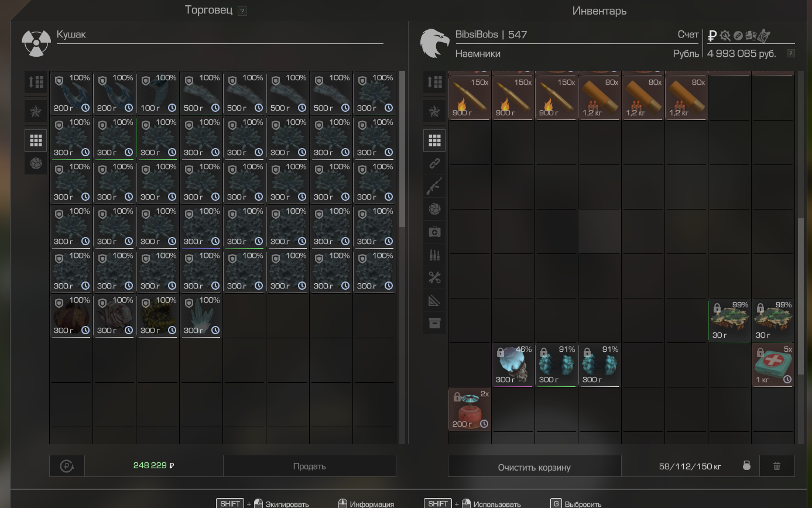Click the G key hint

pyautogui.click(x=556, y=503)
